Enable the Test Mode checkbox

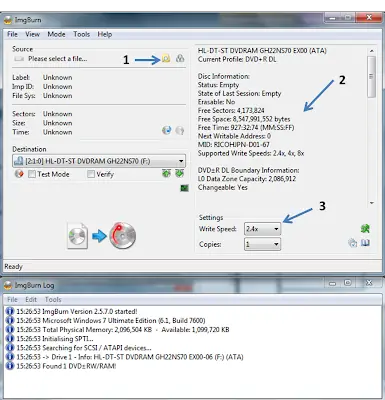[x=32, y=174]
